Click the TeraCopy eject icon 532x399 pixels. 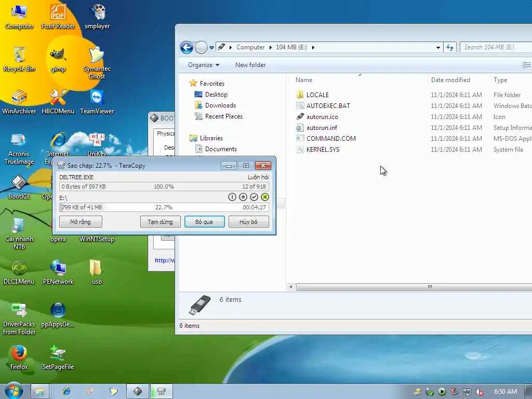click(x=243, y=197)
